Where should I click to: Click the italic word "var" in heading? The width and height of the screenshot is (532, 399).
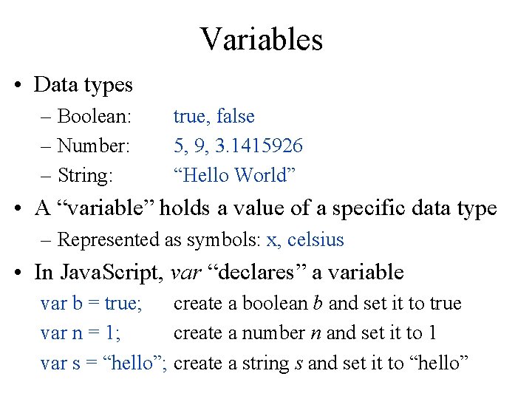(186, 273)
